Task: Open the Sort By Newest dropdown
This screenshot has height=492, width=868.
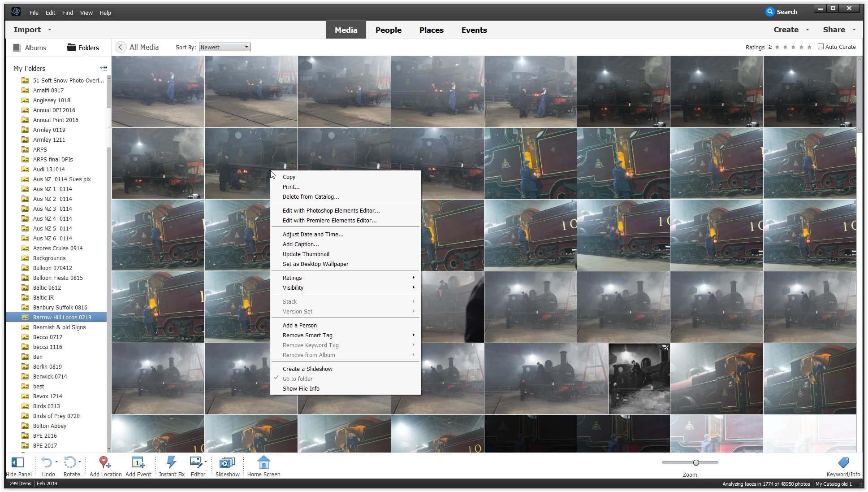Action: tap(225, 47)
